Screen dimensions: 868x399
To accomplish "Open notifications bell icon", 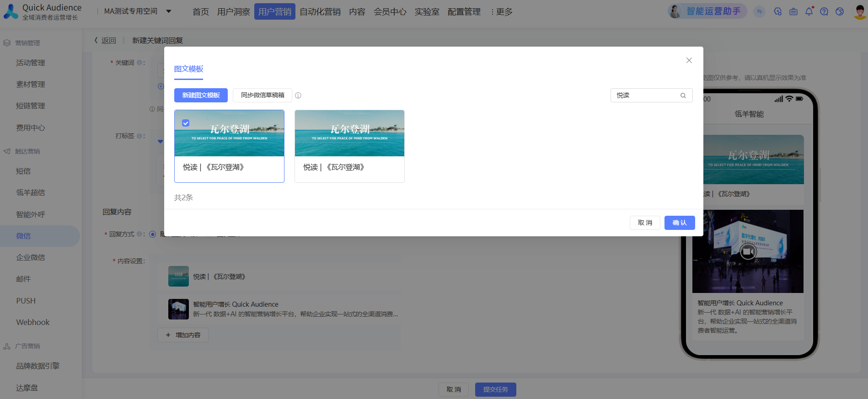I will (x=809, y=11).
